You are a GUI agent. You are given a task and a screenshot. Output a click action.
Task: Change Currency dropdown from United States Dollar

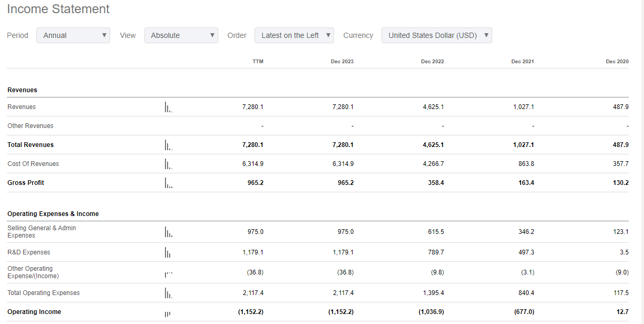pos(436,35)
